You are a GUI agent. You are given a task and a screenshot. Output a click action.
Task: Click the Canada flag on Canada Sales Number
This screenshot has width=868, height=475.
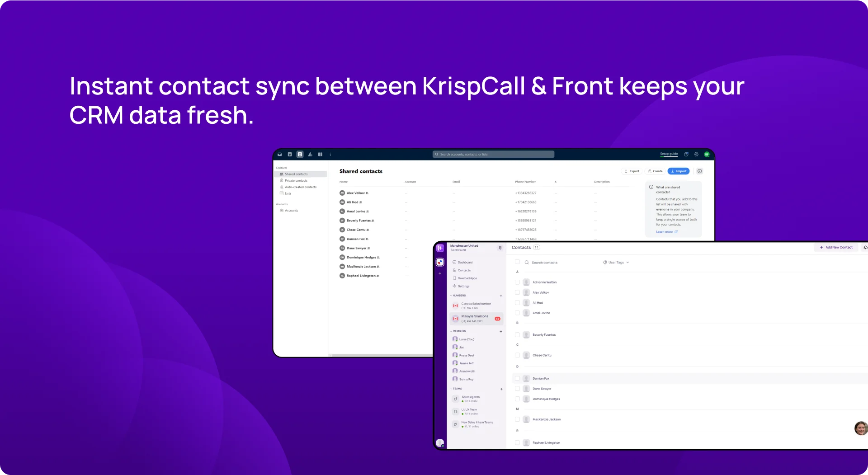(x=456, y=306)
